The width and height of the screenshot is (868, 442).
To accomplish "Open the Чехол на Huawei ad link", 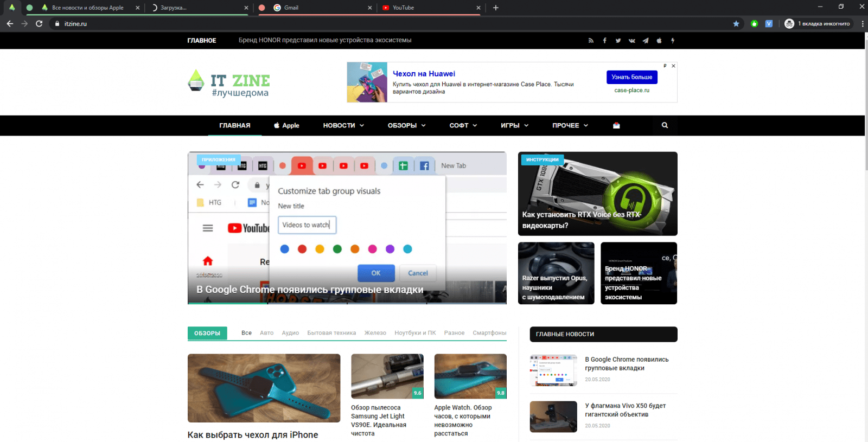I will (424, 74).
